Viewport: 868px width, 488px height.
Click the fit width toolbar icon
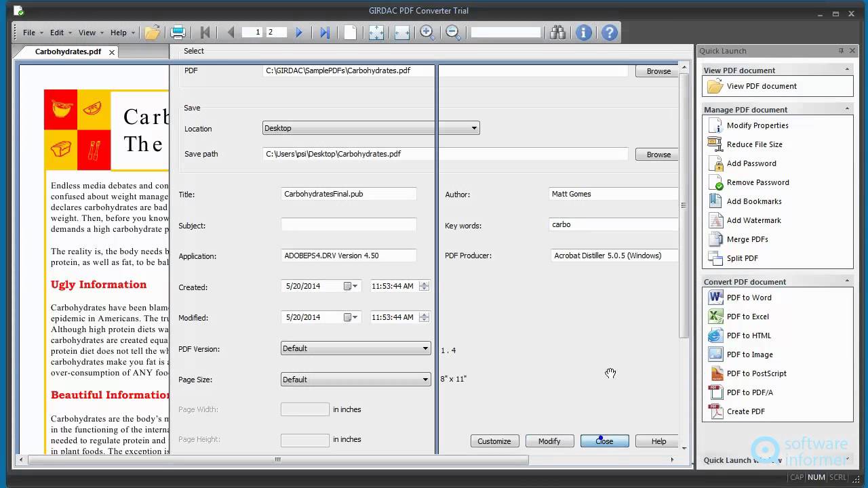click(402, 32)
